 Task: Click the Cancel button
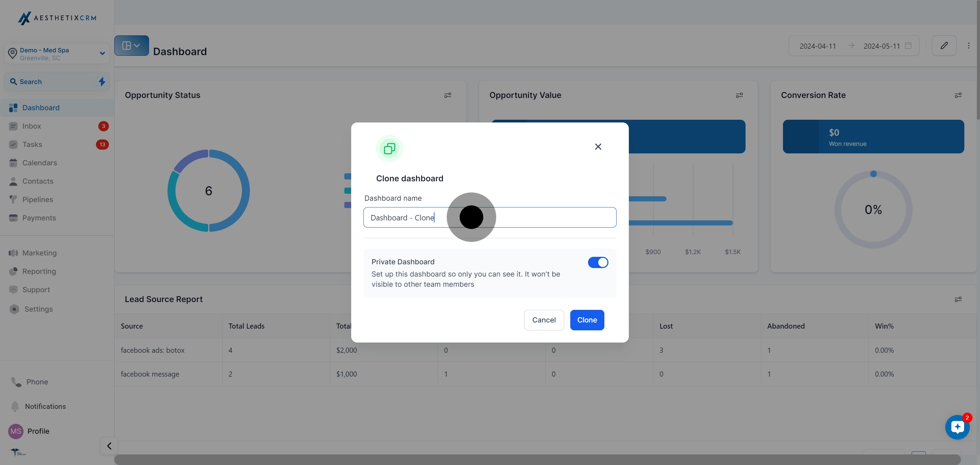pyautogui.click(x=544, y=320)
